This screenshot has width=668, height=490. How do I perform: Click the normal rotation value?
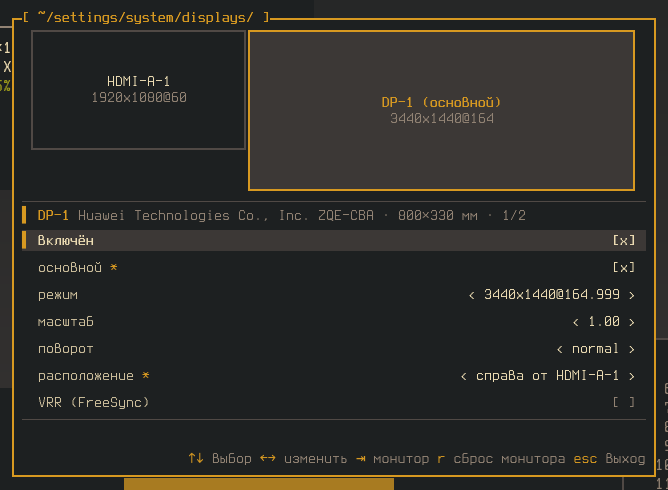point(595,349)
